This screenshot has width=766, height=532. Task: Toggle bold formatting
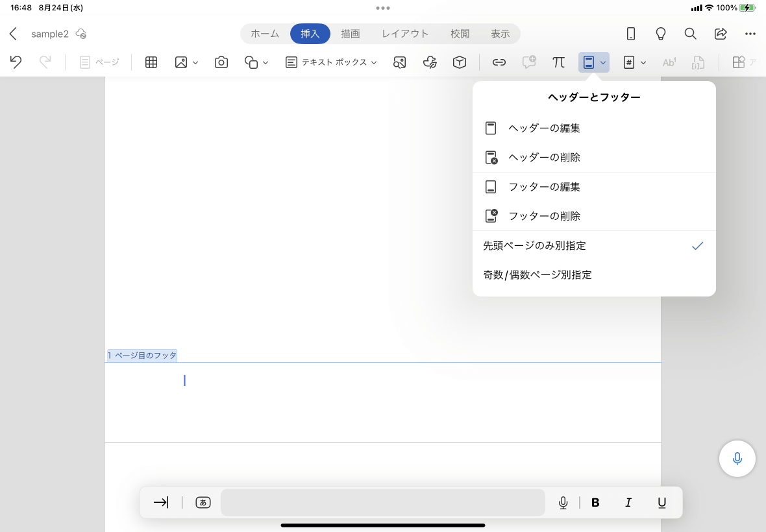[595, 502]
